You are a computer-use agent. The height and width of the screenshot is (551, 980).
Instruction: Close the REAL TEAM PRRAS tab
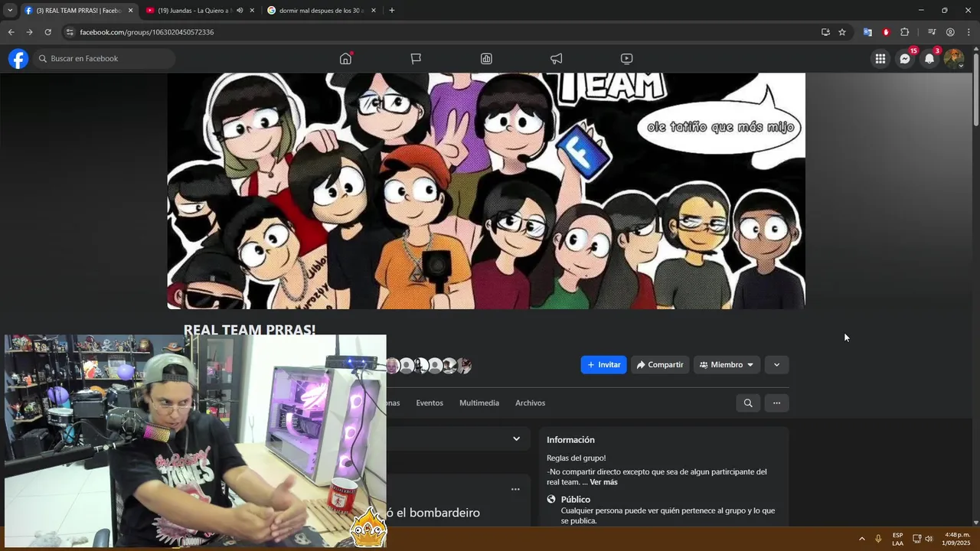click(x=130, y=11)
